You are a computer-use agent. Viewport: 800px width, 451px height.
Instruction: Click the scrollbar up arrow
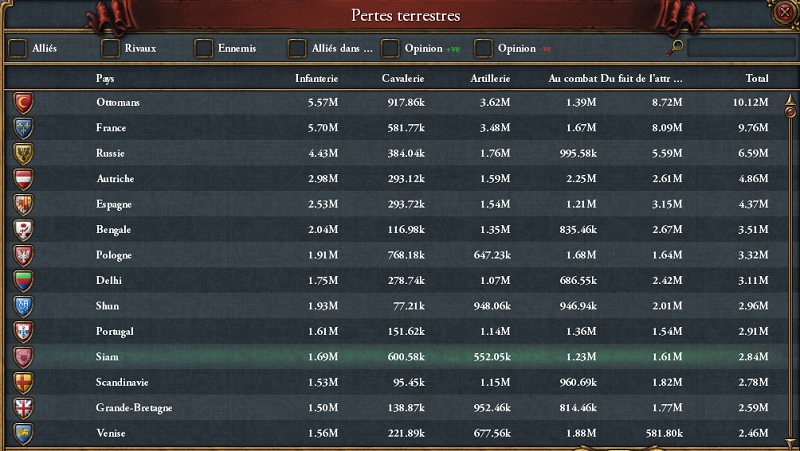click(x=790, y=99)
